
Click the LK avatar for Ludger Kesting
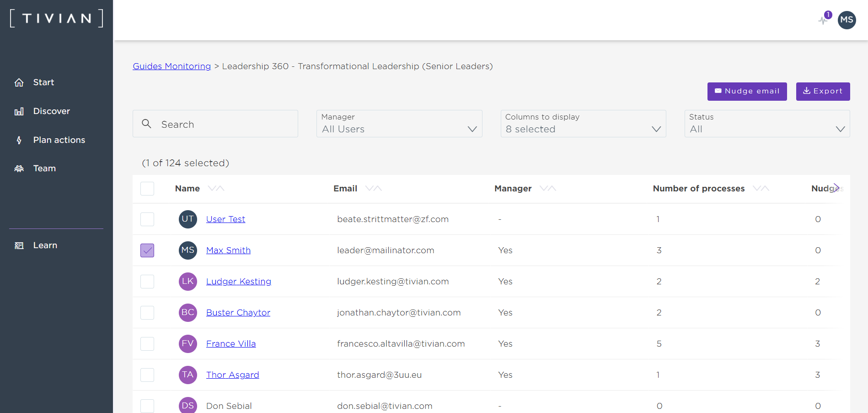coord(188,281)
